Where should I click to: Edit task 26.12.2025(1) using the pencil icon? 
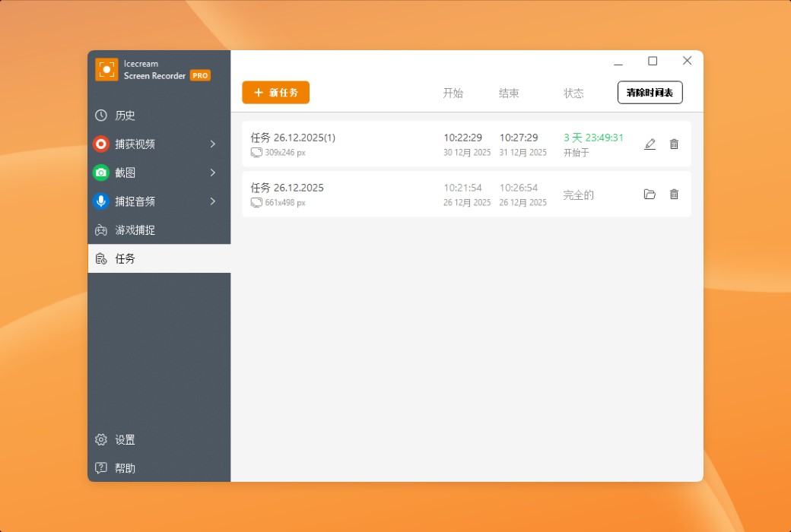coord(650,144)
